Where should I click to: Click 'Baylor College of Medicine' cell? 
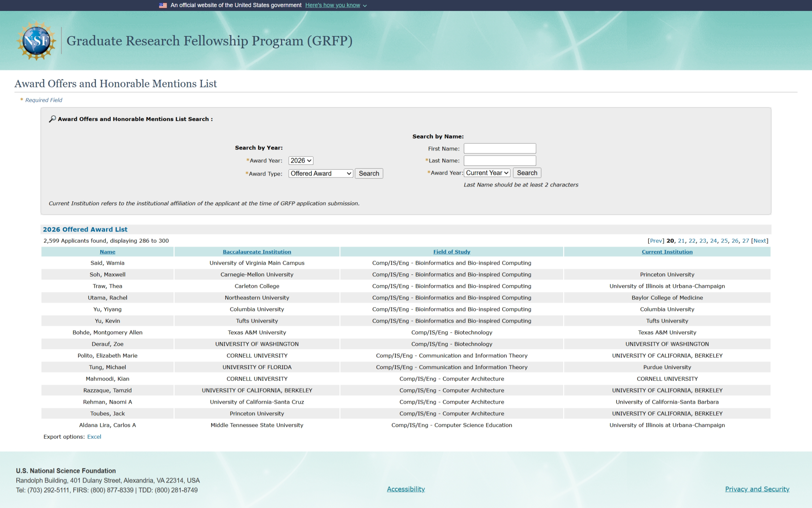pos(667,298)
